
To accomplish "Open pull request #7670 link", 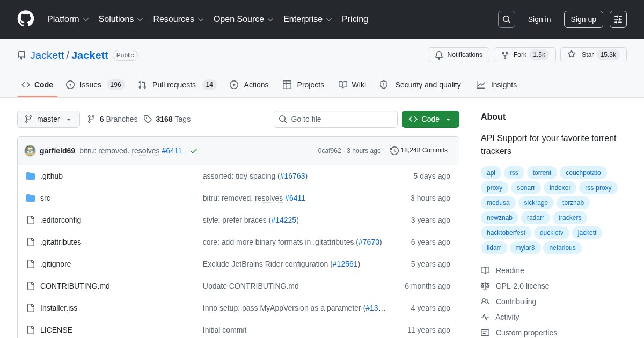I will [x=369, y=242].
